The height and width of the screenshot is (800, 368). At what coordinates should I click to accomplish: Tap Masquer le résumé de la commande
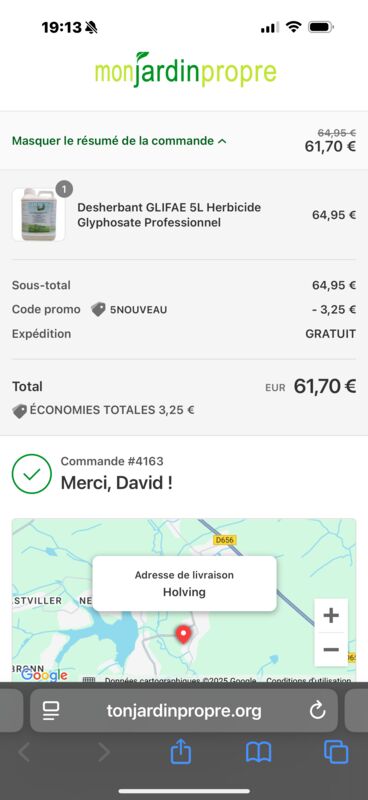pyautogui.click(x=113, y=141)
